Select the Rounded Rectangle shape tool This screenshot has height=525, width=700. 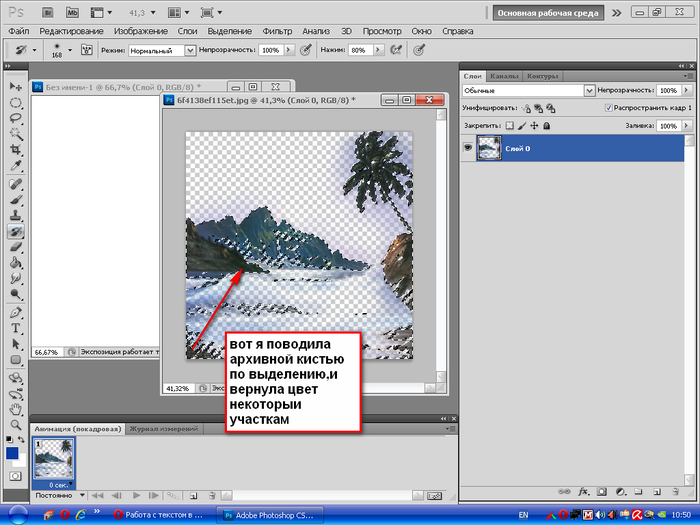[16, 359]
